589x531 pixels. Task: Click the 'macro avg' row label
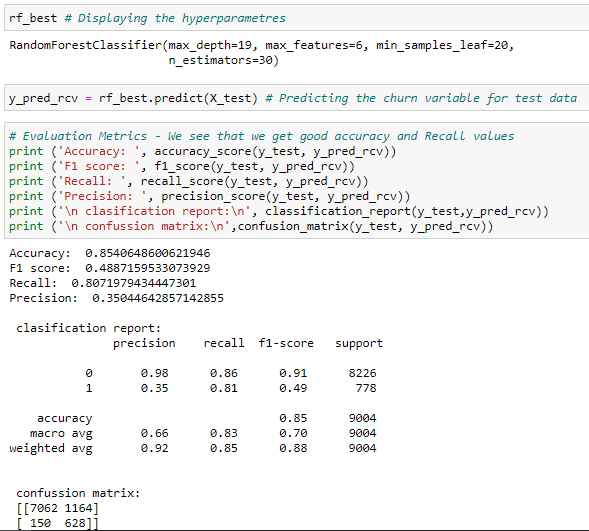(x=61, y=434)
